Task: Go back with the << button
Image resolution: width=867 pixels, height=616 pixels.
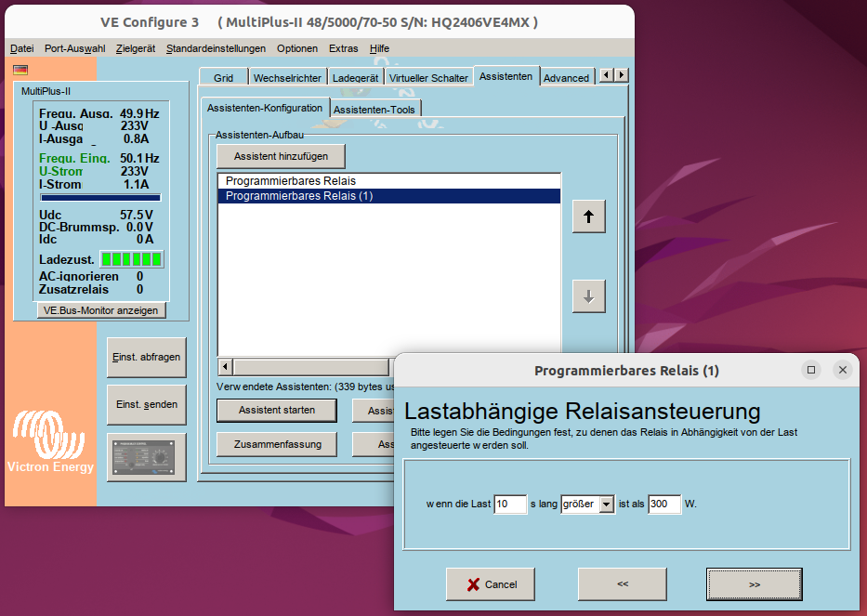Action: (623, 583)
